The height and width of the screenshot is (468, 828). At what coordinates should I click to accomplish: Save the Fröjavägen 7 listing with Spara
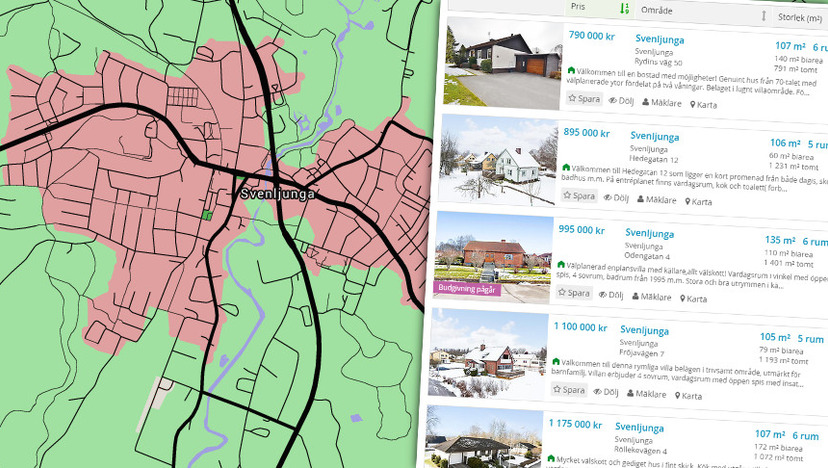(x=569, y=390)
